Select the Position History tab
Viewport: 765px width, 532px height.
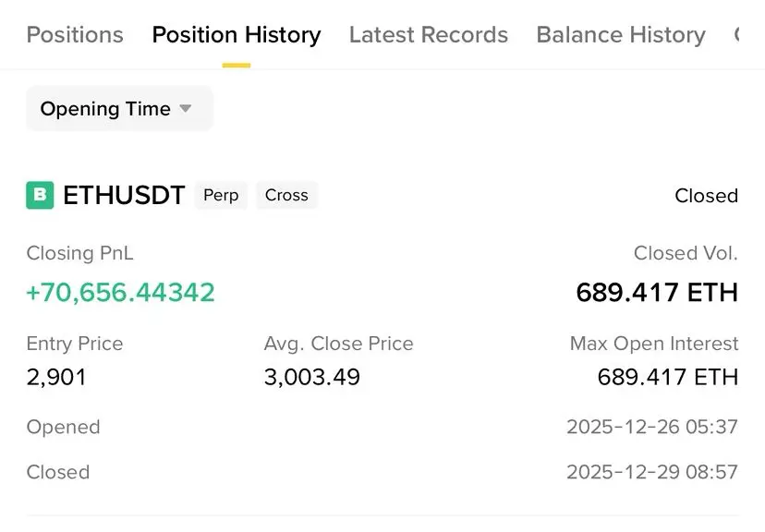(x=237, y=35)
